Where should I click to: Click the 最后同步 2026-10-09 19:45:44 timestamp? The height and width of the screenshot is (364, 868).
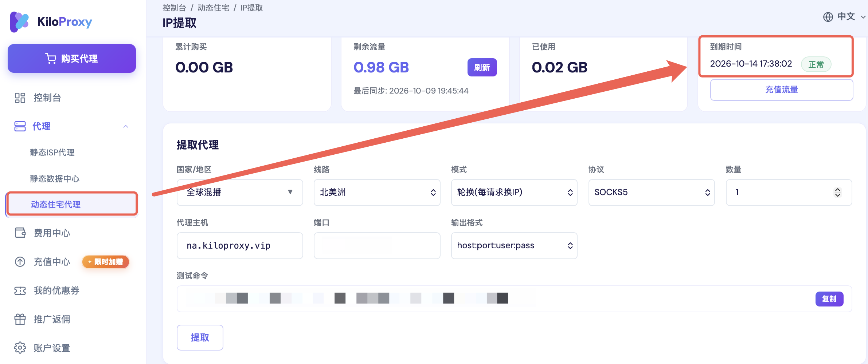[x=411, y=91]
